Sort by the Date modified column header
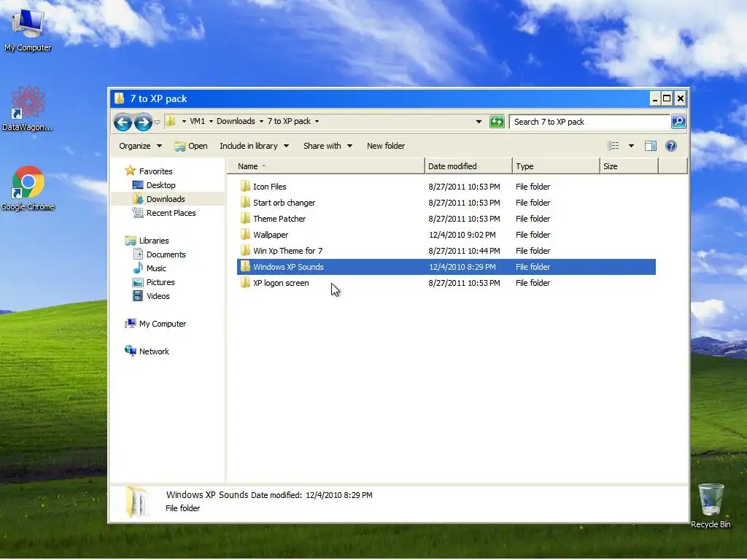 point(468,166)
